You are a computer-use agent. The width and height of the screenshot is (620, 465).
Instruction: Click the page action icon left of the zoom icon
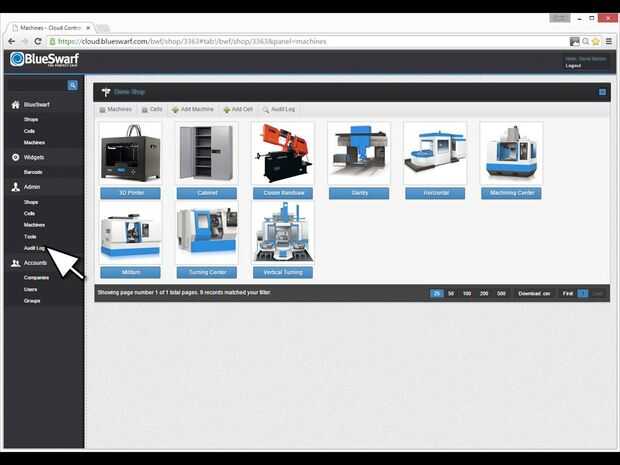tap(574, 41)
